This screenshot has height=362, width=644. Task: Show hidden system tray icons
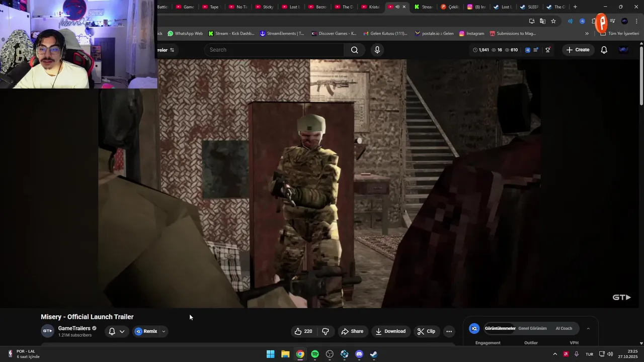tap(555, 354)
